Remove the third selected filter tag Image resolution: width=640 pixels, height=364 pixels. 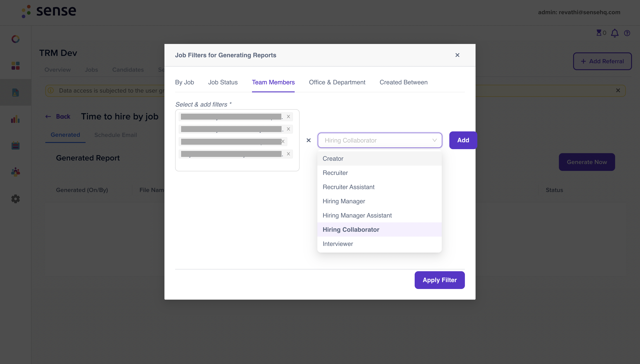283,142
